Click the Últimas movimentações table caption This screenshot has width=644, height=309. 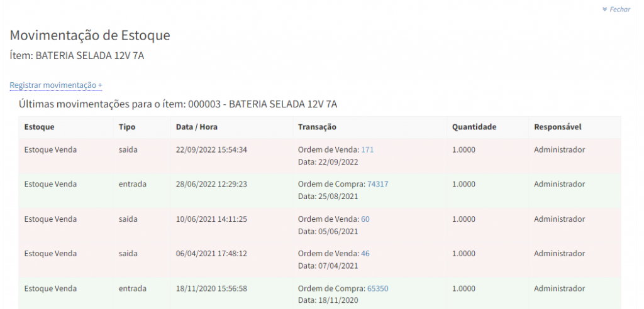pyautogui.click(x=178, y=104)
